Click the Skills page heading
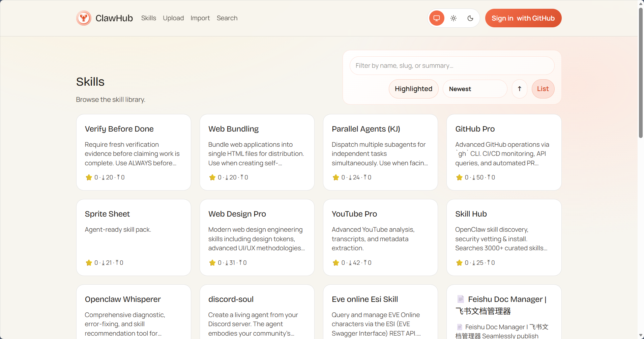 pyautogui.click(x=90, y=82)
